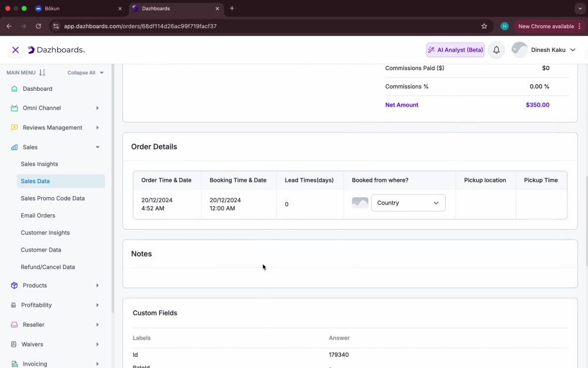588x368 pixels.
Task: Click the user avatar for Dinesh Kaku
Action: (x=519, y=50)
